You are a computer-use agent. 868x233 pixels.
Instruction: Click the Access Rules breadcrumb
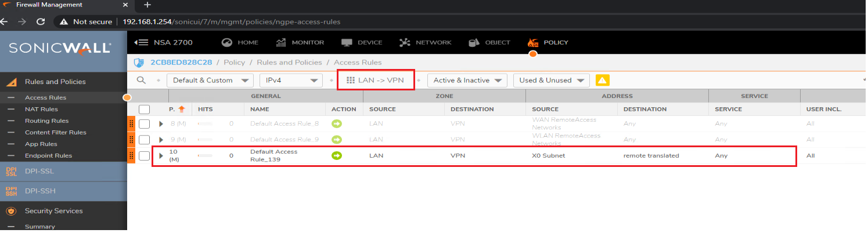(x=358, y=62)
